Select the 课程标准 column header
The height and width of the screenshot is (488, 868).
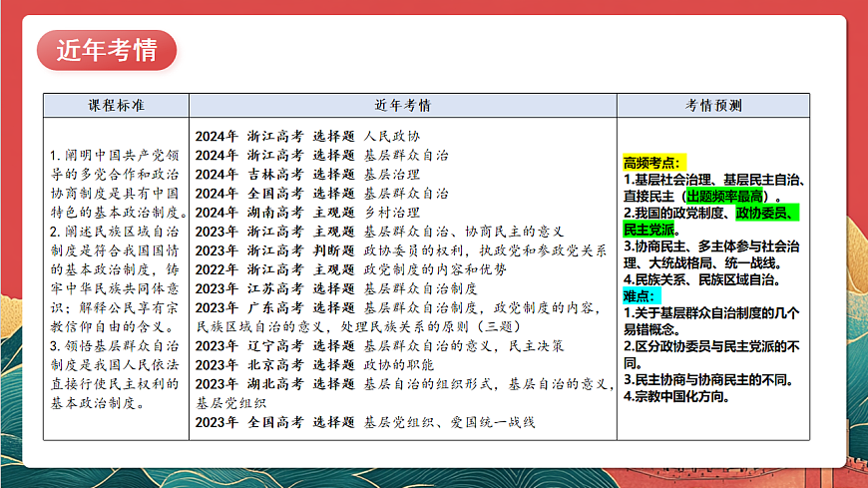117,105
